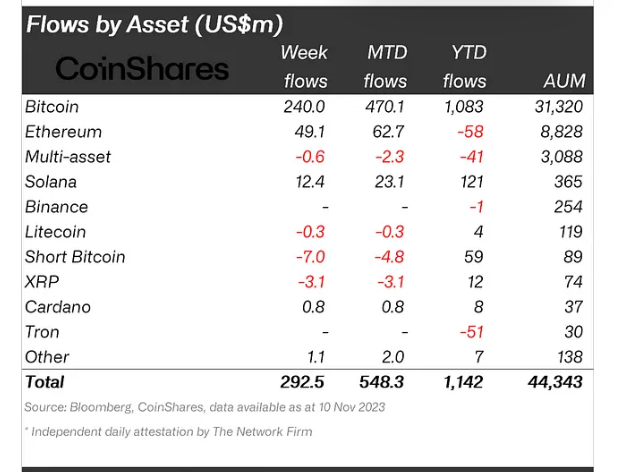Select the Bitcoin AUM value 31,320
Image resolution: width=631 pixels, height=472 pixels.
coord(562,106)
